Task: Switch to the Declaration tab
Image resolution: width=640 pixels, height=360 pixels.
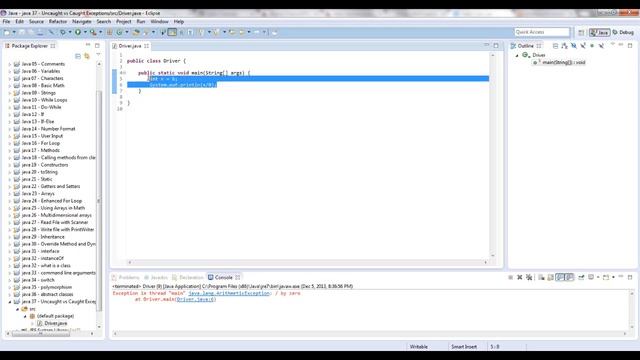Action: (x=188, y=278)
